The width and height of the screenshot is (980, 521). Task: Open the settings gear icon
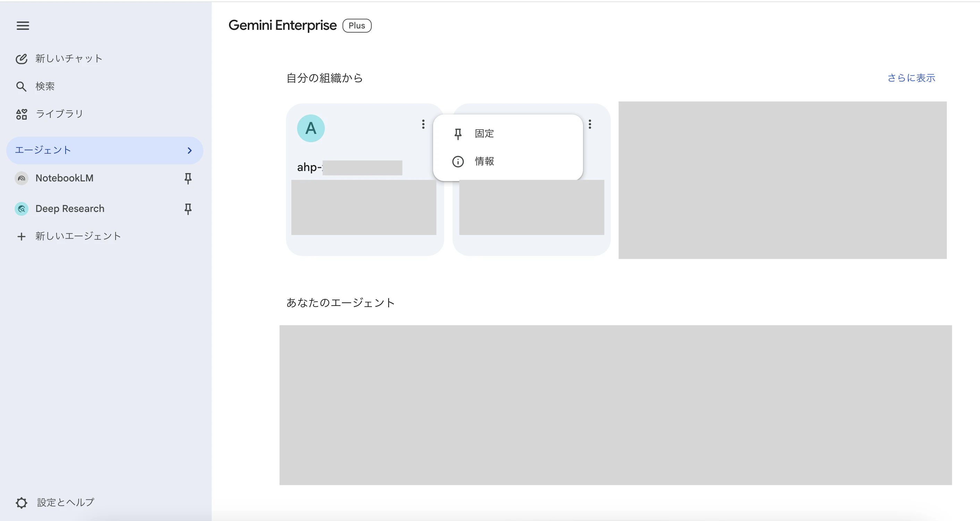21,503
